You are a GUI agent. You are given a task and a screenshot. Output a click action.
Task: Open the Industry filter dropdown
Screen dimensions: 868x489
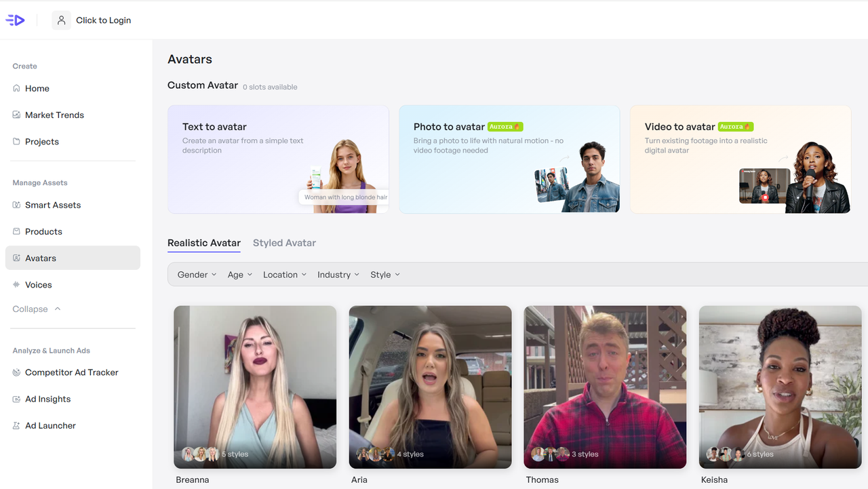(338, 274)
